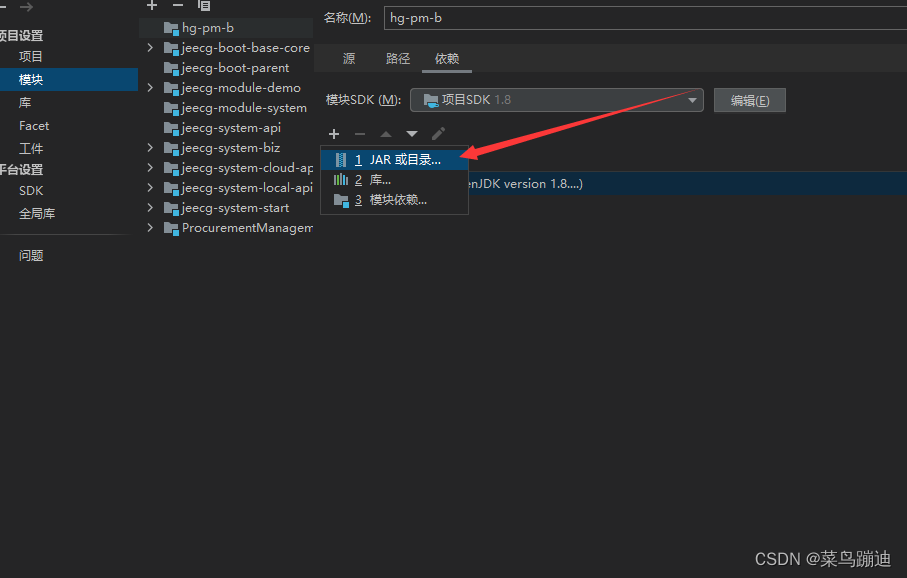This screenshot has width=907, height=578.
Task: Expand the jeecg-system-biz module
Action: pos(150,148)
